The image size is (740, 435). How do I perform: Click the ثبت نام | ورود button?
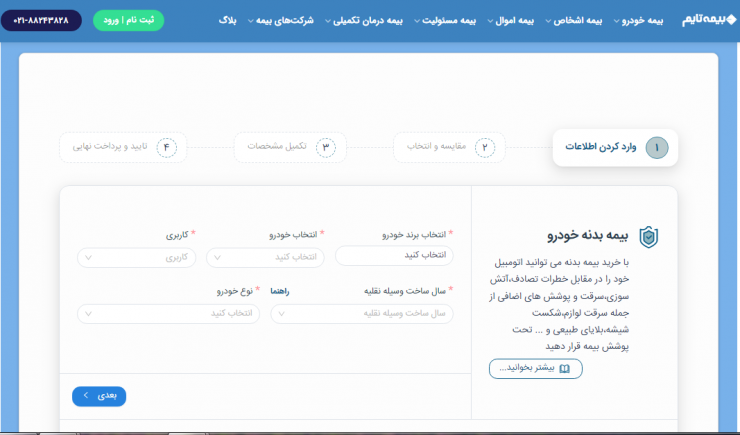[128, 20]
